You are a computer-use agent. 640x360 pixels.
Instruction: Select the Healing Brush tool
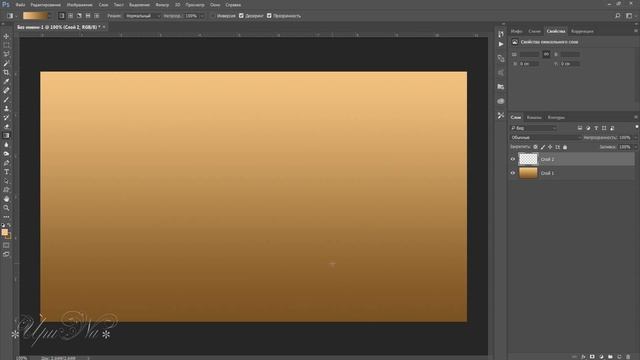[6, 91]
